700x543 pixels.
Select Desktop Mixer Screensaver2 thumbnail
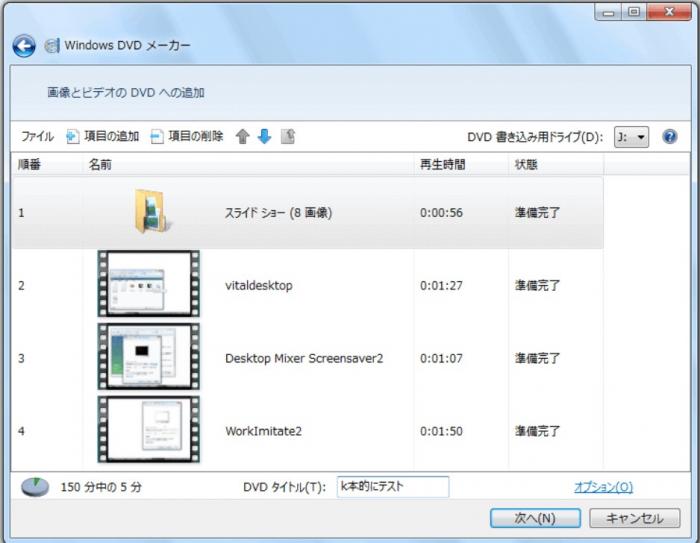[149, 356]
